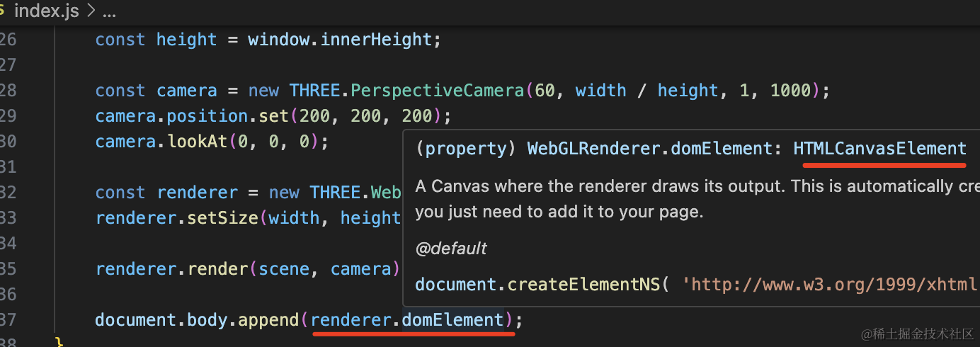
Task: Click the value 60 on line 28
Action: (x=544, y=91)
